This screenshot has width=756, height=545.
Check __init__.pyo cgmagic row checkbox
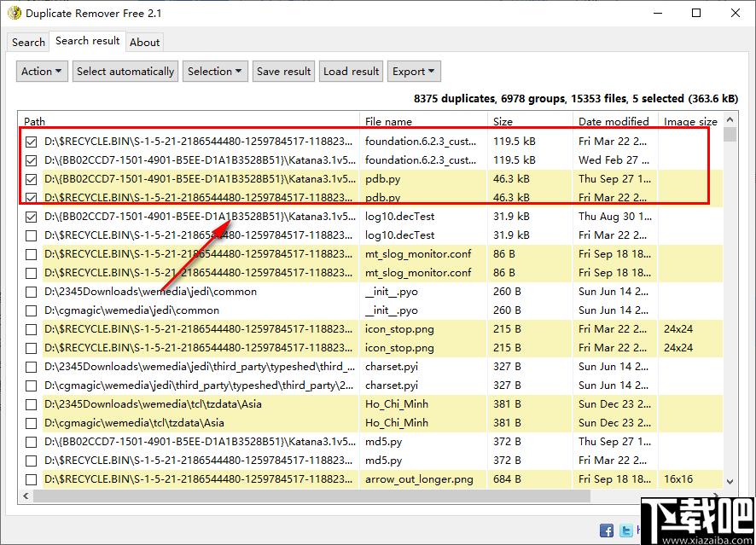32,310
